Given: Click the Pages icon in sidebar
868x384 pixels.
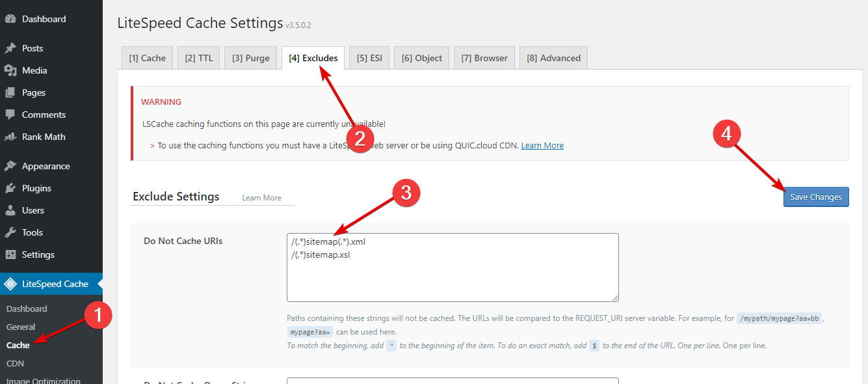Looking at the screenshot, I should 10,92.
